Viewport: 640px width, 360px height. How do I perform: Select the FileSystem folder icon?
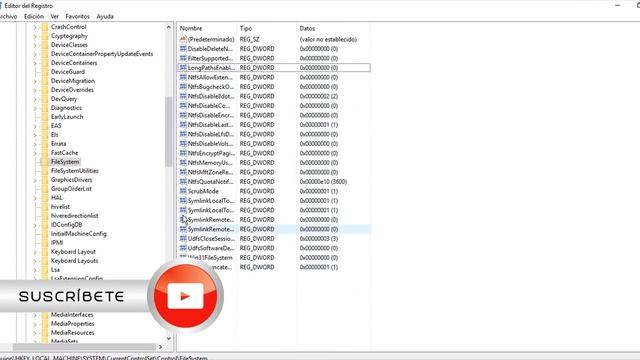click(44, 162)
